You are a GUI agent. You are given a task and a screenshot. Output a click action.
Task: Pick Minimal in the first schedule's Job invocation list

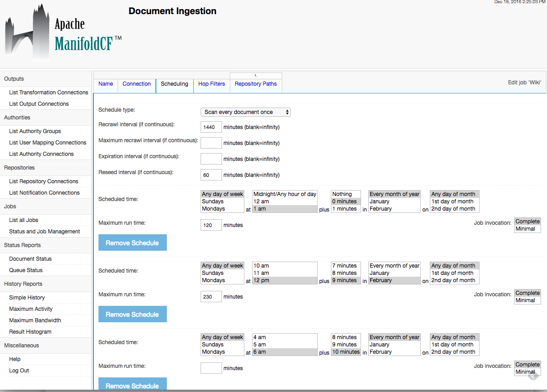[x=527, y=229]
